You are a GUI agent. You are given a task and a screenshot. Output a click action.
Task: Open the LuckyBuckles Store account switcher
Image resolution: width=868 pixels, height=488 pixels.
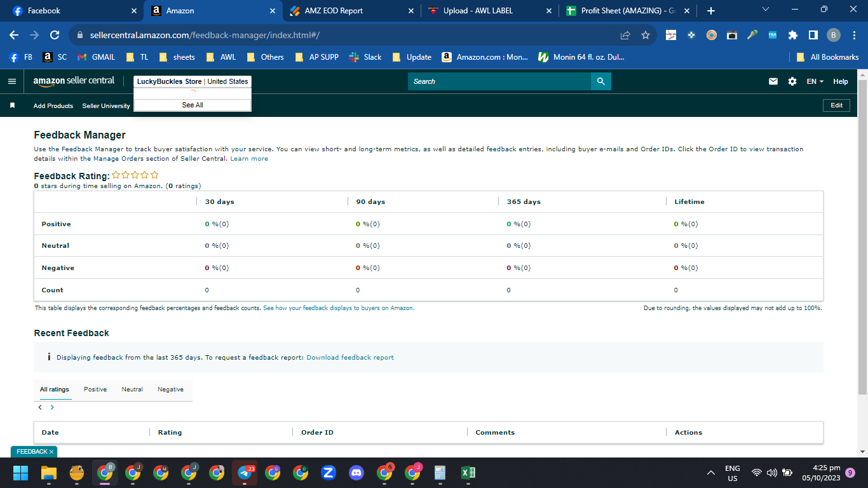(193, 81)
